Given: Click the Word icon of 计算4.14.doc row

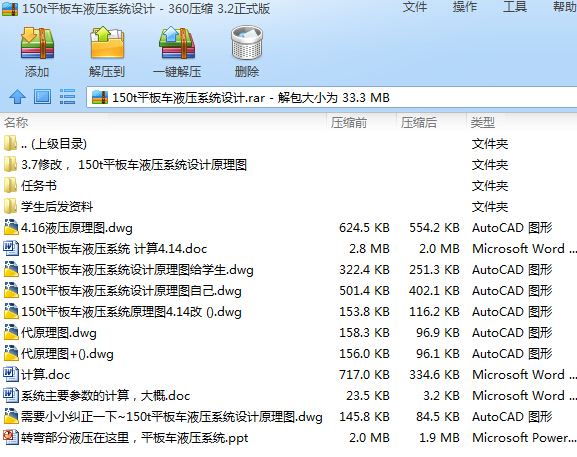Looking at the screenshot, I should (11, 248).
